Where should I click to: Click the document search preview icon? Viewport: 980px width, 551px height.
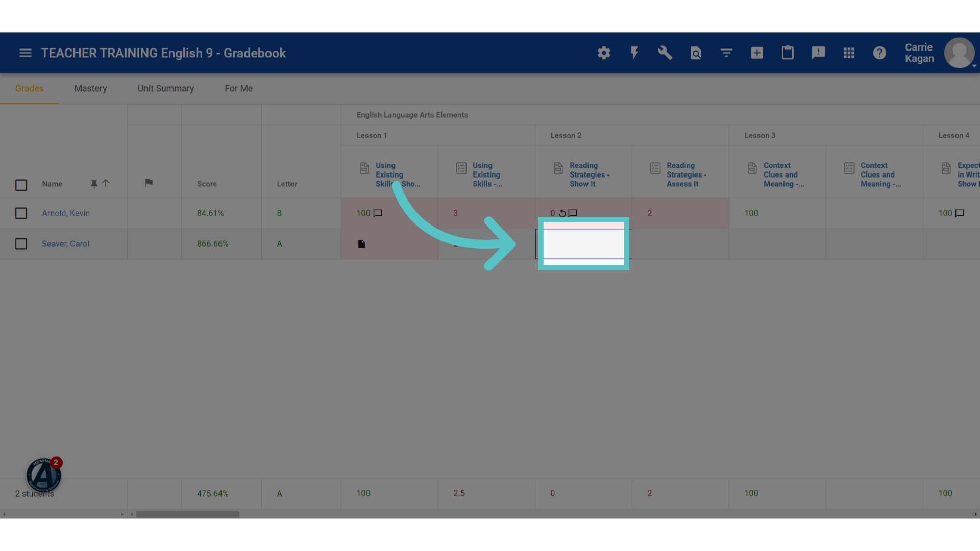696,53
